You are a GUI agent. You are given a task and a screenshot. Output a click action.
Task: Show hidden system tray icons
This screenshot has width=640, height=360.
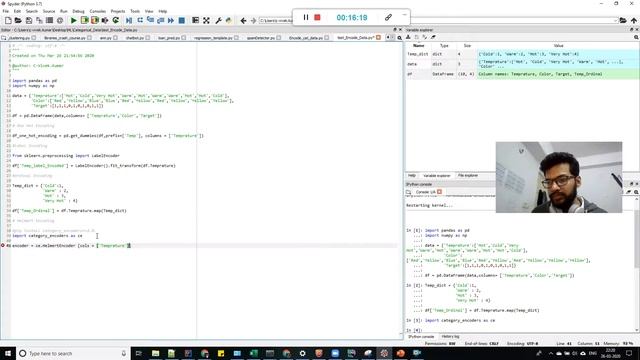551,353
